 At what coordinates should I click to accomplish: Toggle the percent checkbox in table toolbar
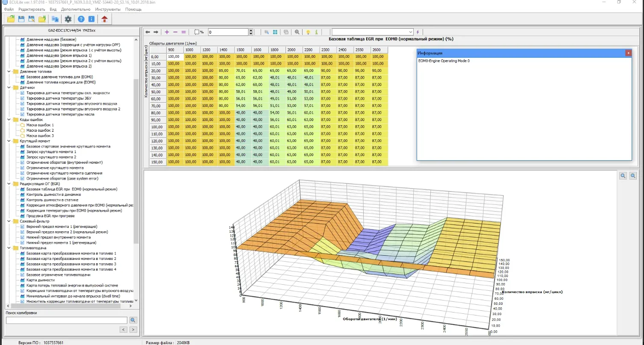click(x=197, y=32)
